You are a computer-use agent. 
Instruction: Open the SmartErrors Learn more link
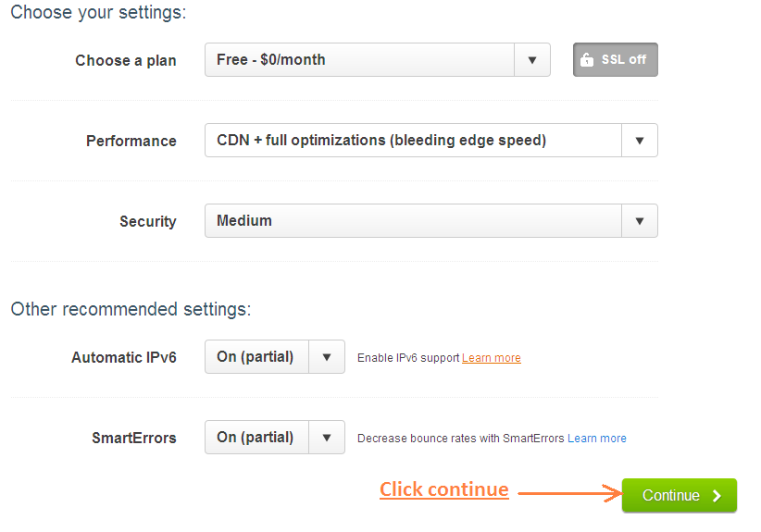pyautogui.click(x=597, y=439)
